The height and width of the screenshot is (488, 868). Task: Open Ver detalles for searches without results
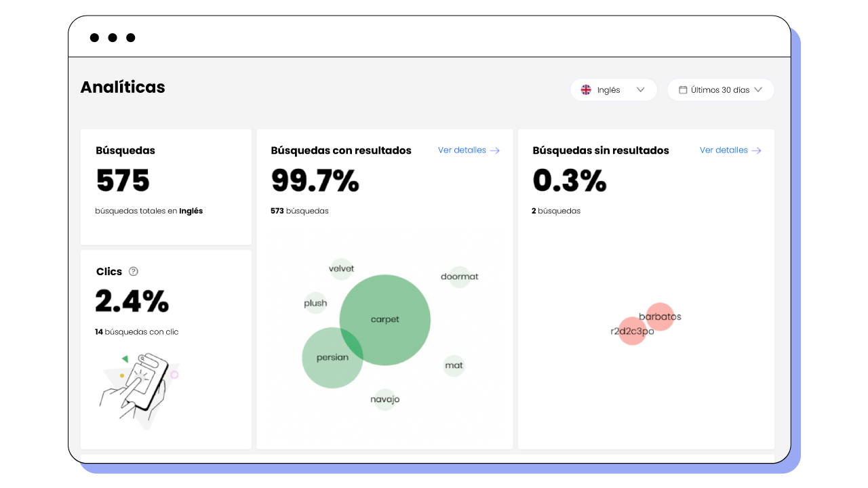coord(724,150)
